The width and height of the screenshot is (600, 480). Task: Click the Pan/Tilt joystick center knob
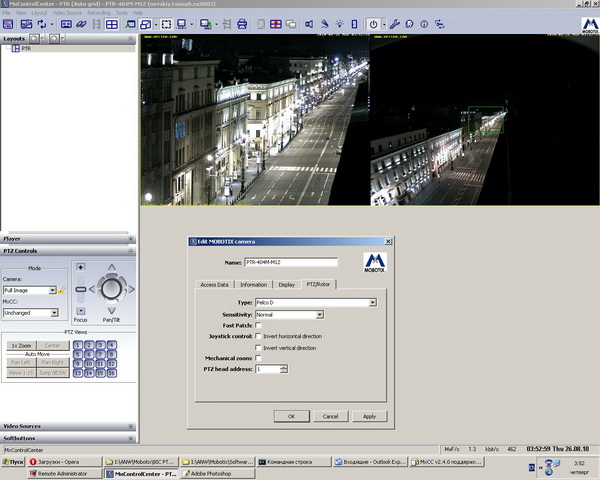[111, 288]
